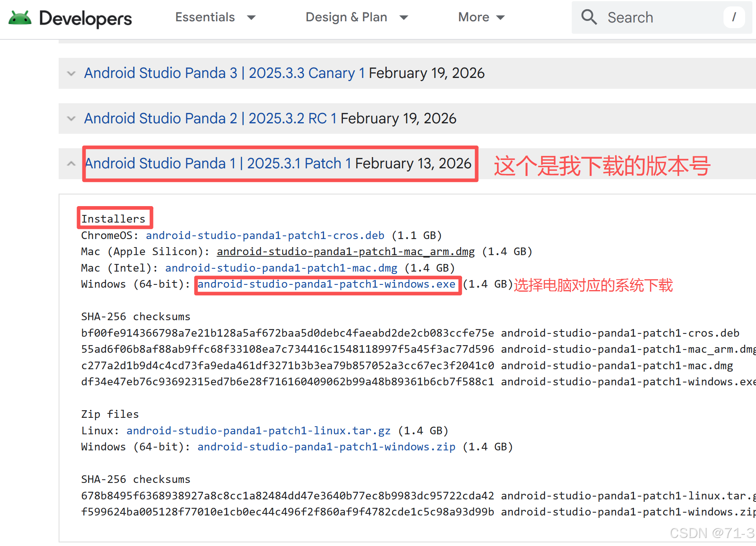The image size is (756, 546).
Task: Focus the Search input field
Action: (662, 17)
